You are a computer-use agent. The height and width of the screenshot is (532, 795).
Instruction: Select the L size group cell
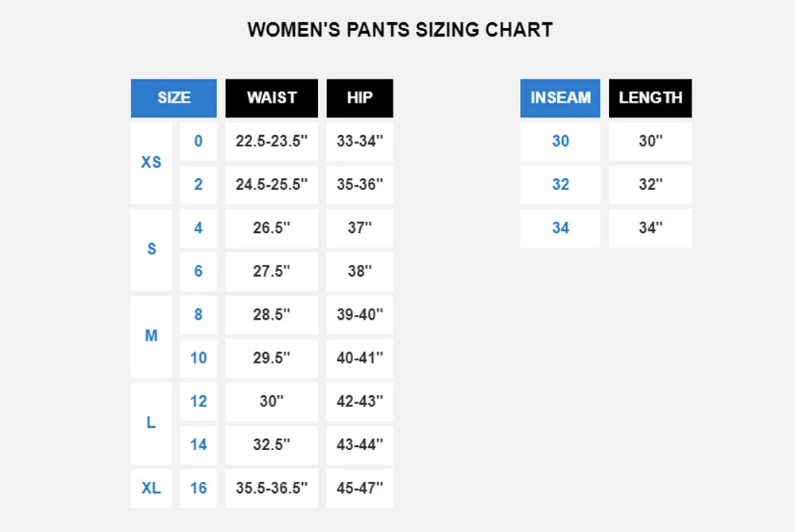[x=151, y=423]
